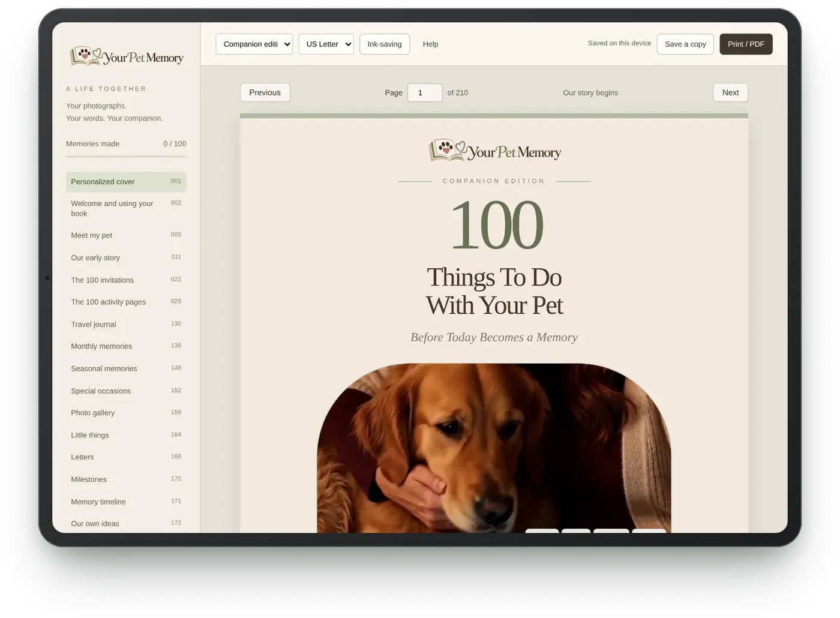Click the golden retriever cover photo

coord(494,448)
